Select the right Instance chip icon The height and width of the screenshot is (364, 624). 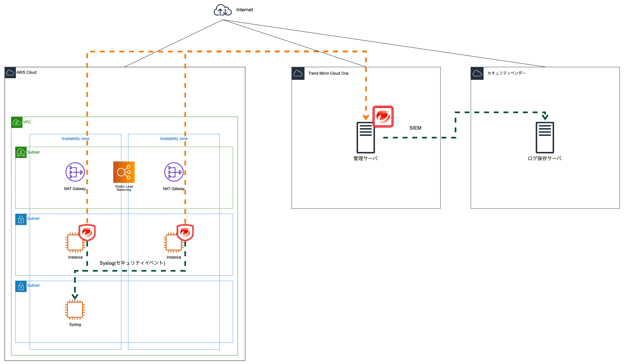[x=173, y=243]
